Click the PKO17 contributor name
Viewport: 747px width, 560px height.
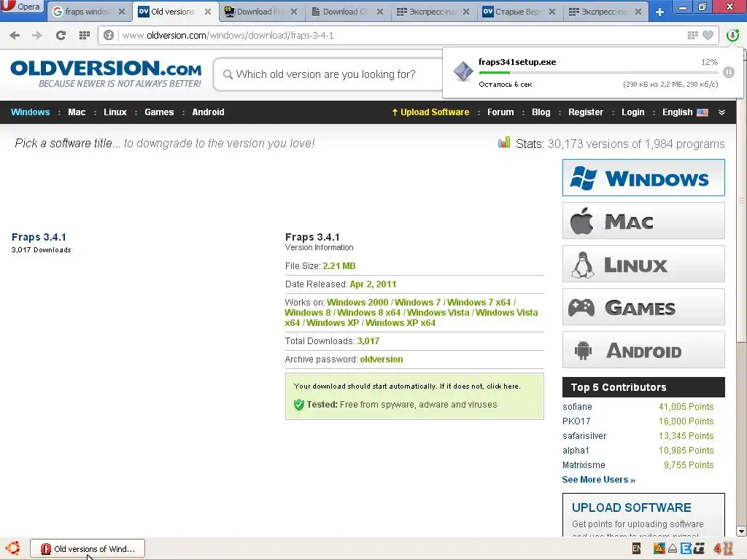pyautogui.click(x=576, y=421)
